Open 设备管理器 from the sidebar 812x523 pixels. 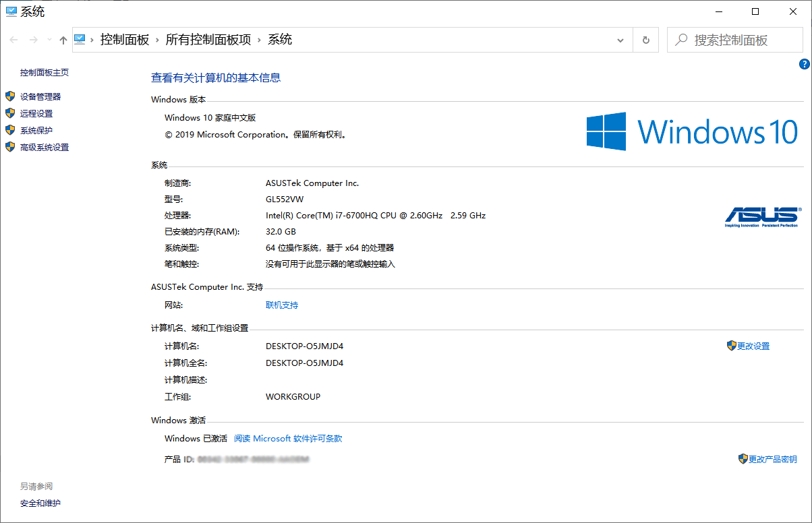click(40, 97)
